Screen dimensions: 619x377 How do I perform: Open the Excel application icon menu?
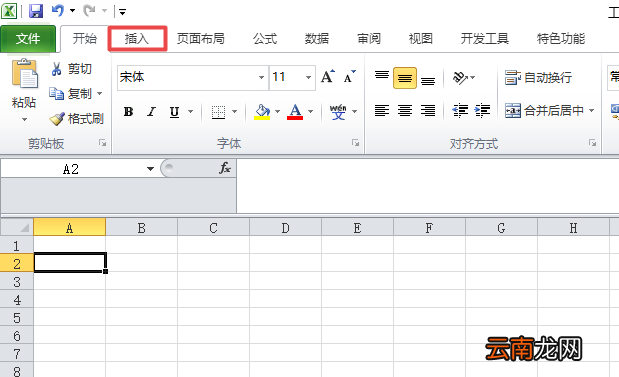tap(9, 11)
